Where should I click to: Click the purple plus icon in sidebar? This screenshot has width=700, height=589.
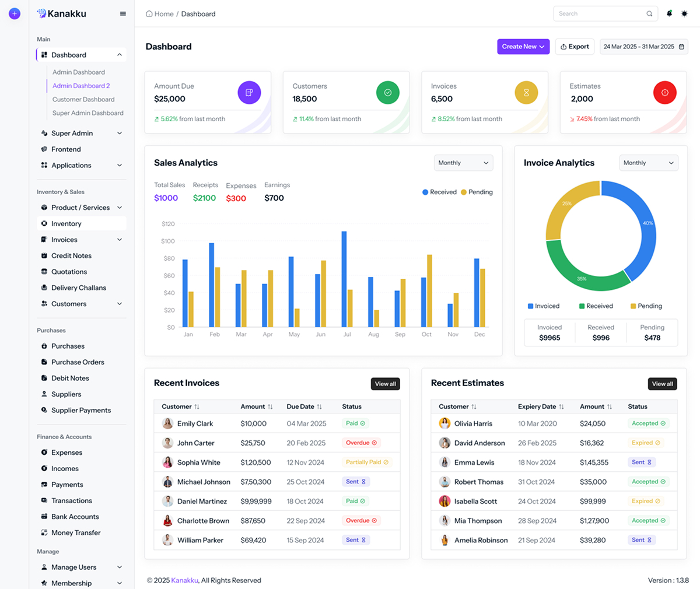pos(14,13)
